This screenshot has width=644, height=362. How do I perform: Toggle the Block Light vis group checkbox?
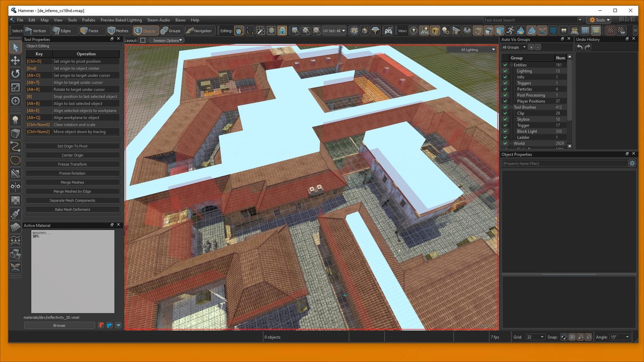(505, 131)
